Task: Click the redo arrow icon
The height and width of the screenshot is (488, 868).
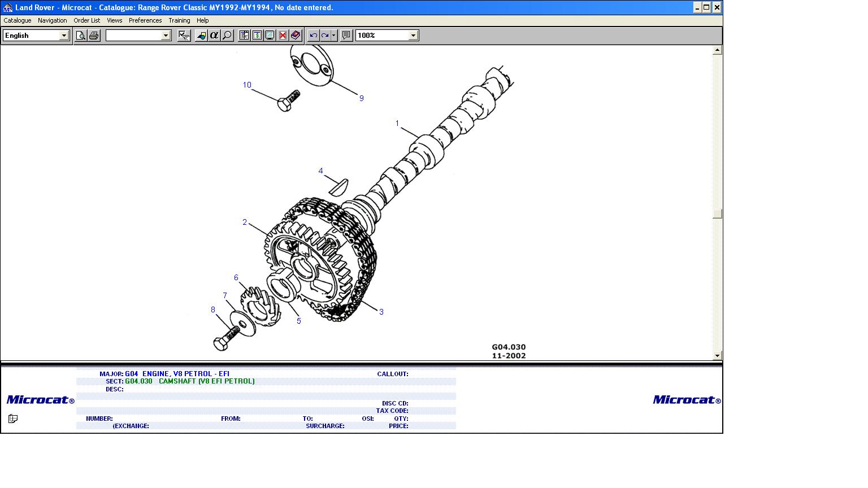Action: [325, 36]
